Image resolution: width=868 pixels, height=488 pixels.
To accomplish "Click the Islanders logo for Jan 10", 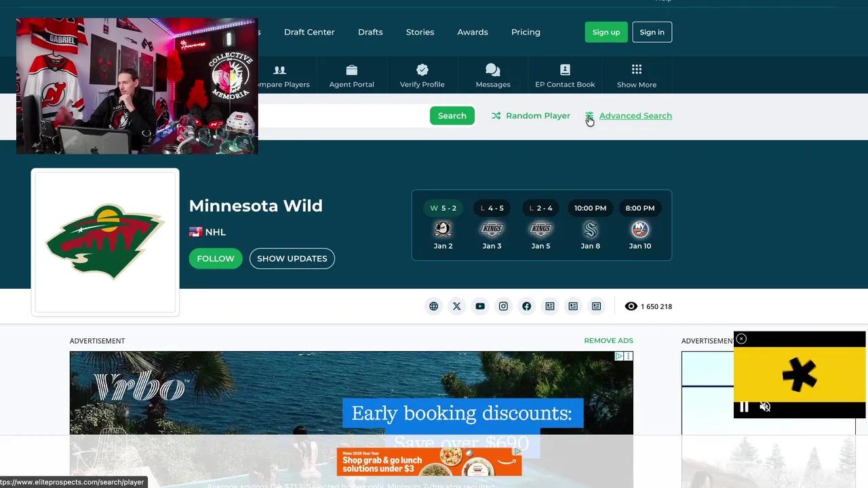I will pos(640,229).
